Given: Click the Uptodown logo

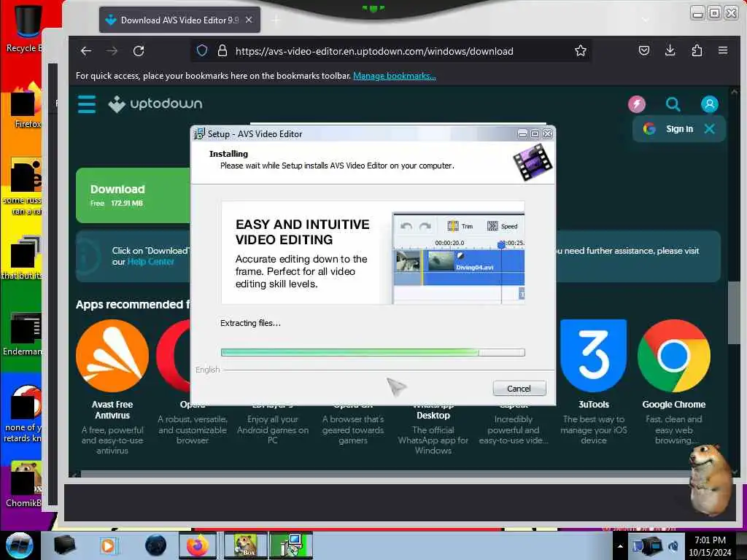Looking at the screenshot, I should click(x=155, y=104).
